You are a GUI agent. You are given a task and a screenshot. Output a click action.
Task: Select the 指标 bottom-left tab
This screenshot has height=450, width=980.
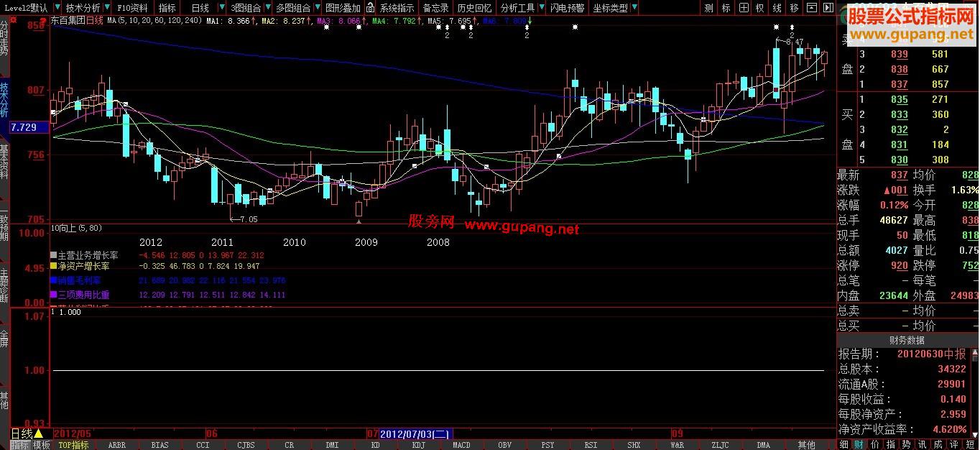coord(20,445)
